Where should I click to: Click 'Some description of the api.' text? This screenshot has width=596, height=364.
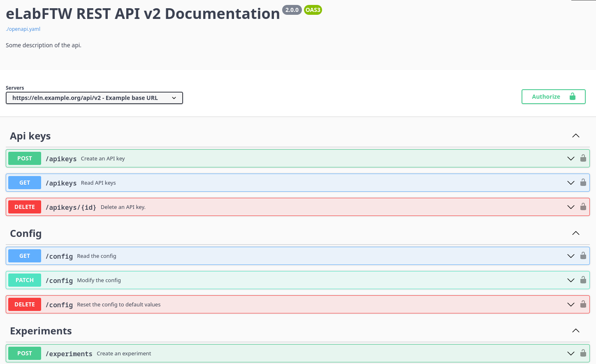44,45
